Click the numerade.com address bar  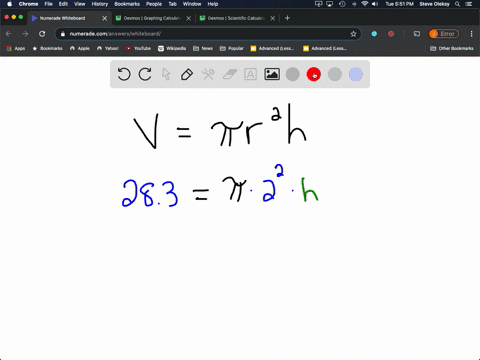point(207,34)
